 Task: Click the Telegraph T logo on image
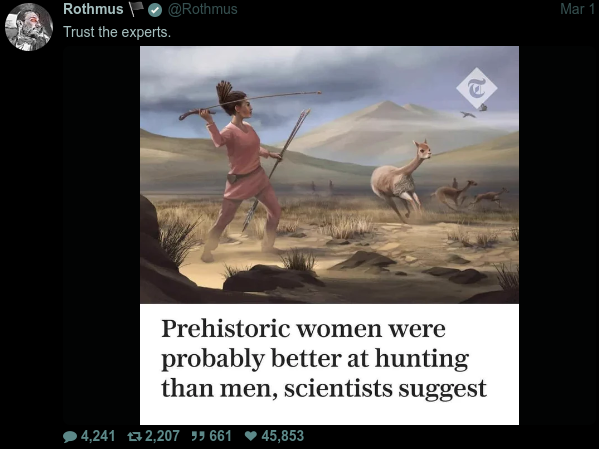click(x=476, y=89)
